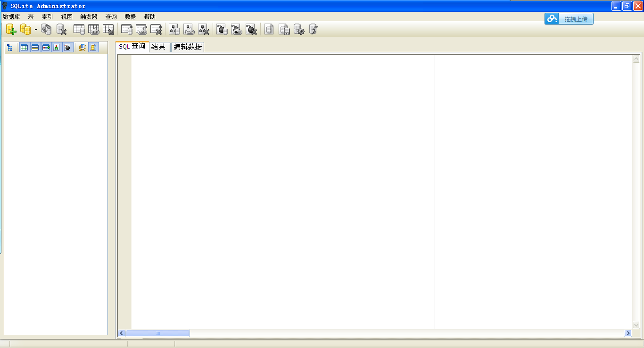
Task: Open the 数据库 menu
Action: click(11, 17)
